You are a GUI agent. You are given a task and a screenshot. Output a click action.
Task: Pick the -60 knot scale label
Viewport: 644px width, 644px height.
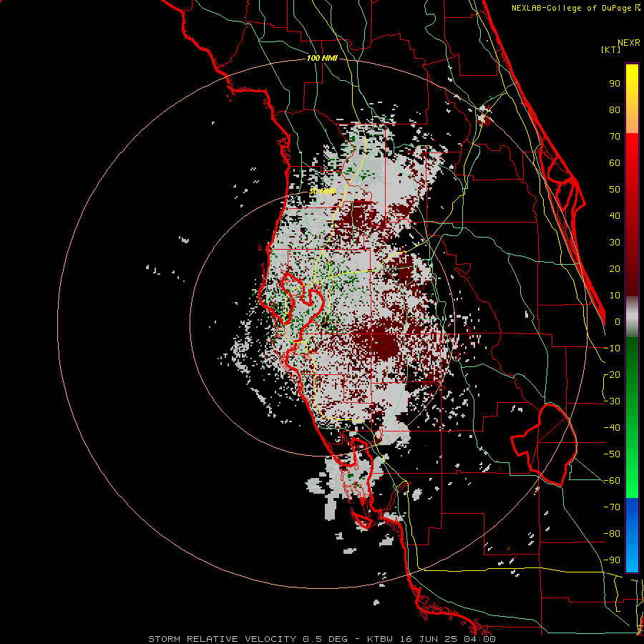612,481
